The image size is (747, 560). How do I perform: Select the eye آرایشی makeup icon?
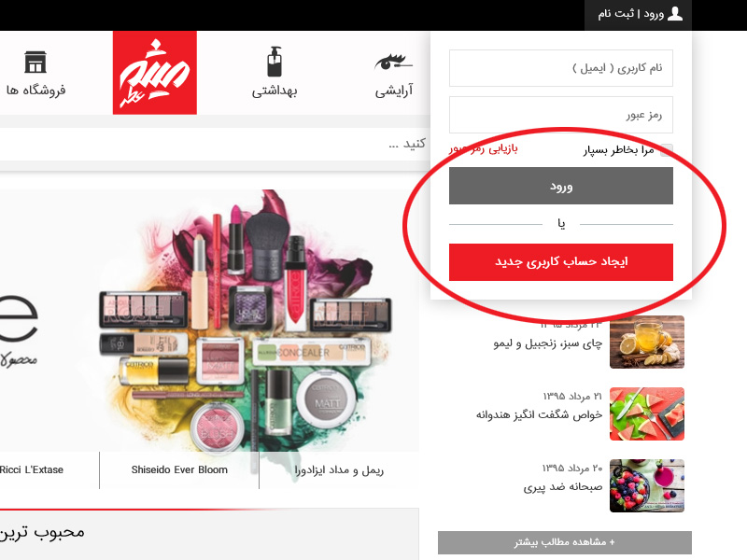393,62
